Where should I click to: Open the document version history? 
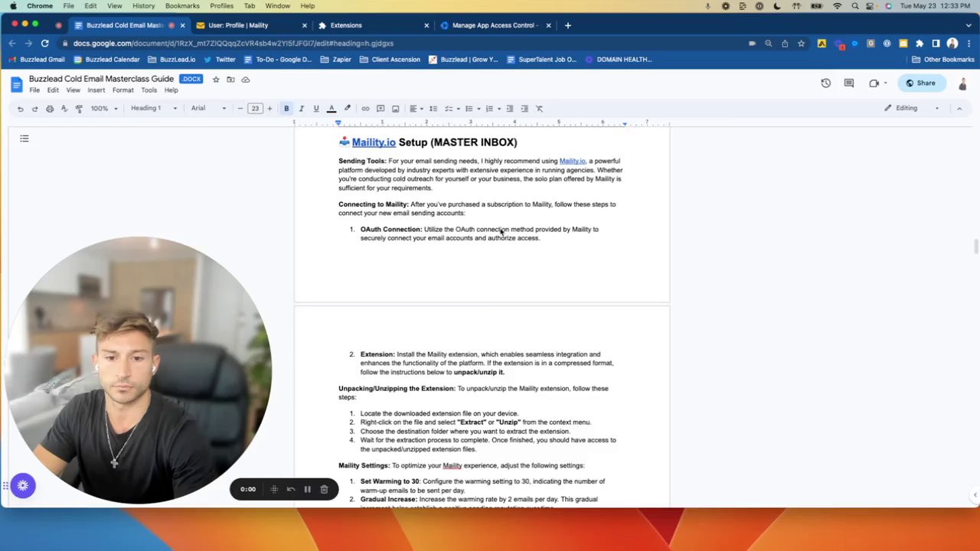coord(825,83)
